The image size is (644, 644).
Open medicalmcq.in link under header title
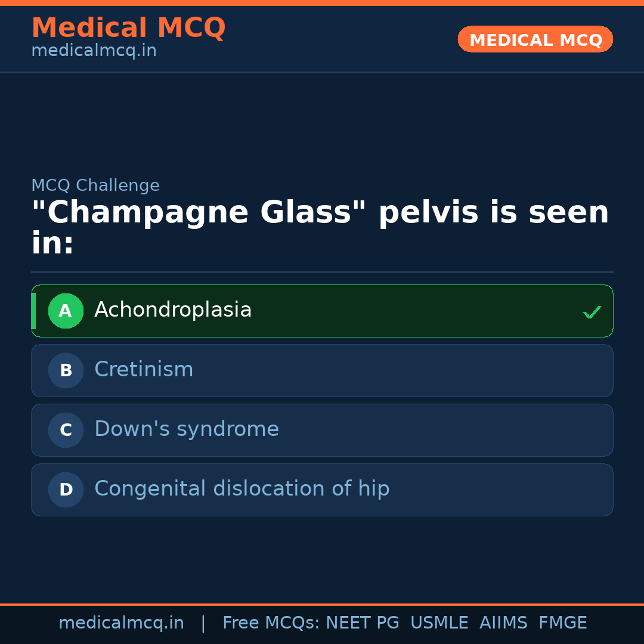[x=94, y=51]
